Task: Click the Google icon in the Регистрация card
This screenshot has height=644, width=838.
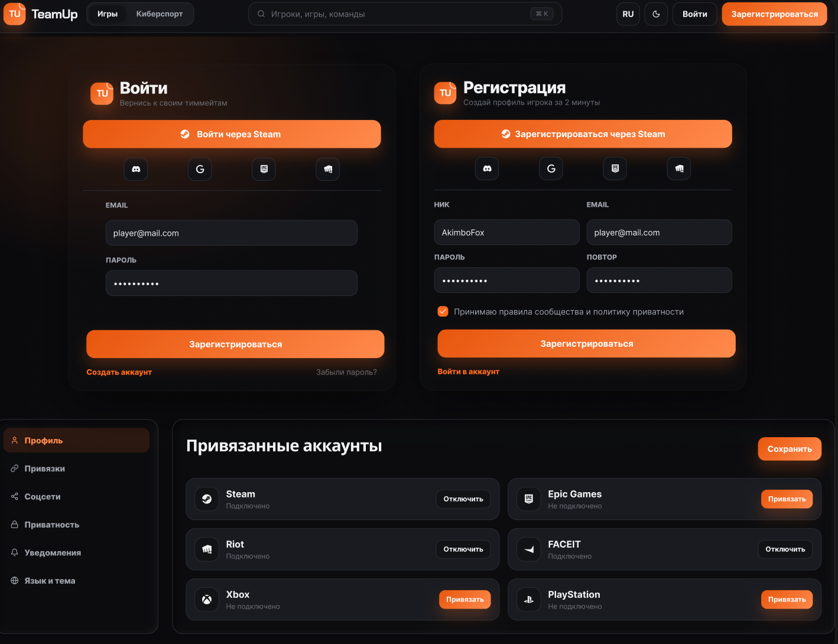Action: [x=551, y=168]
